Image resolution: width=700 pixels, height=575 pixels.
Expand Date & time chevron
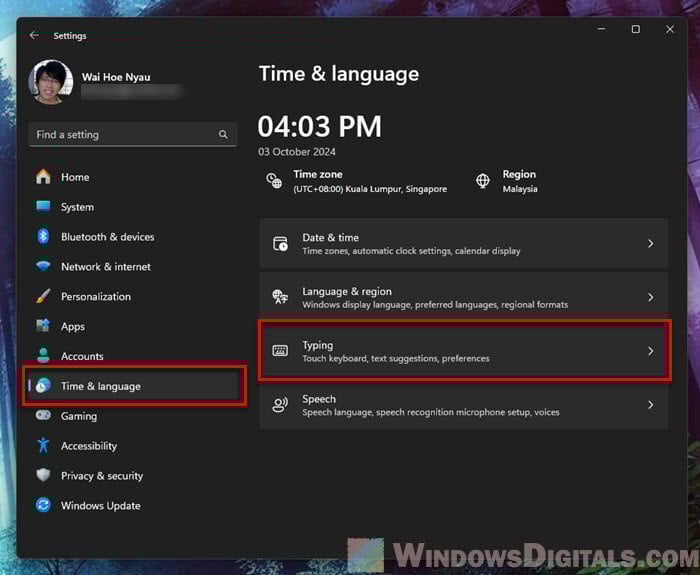tap(650, 243)
